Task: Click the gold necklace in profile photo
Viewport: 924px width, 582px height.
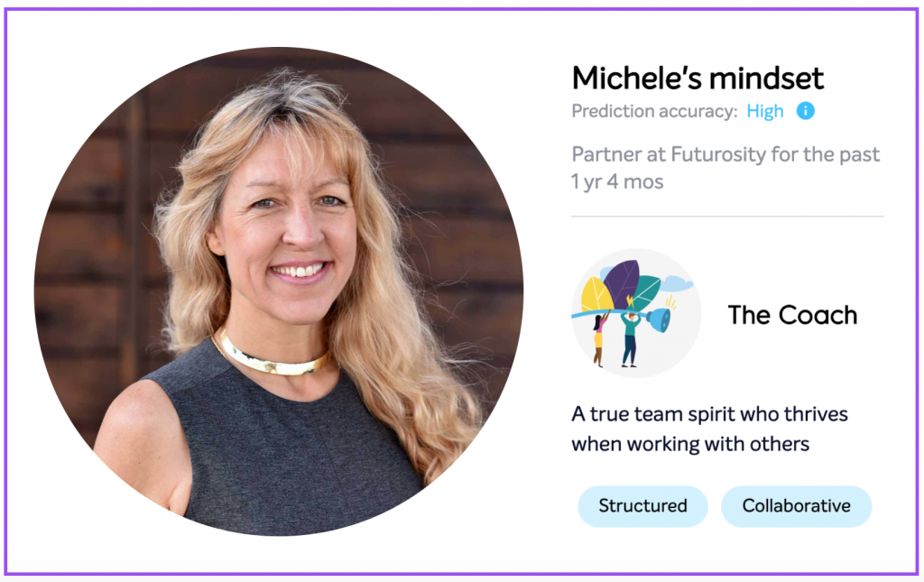Action: [x=271, y=356]
